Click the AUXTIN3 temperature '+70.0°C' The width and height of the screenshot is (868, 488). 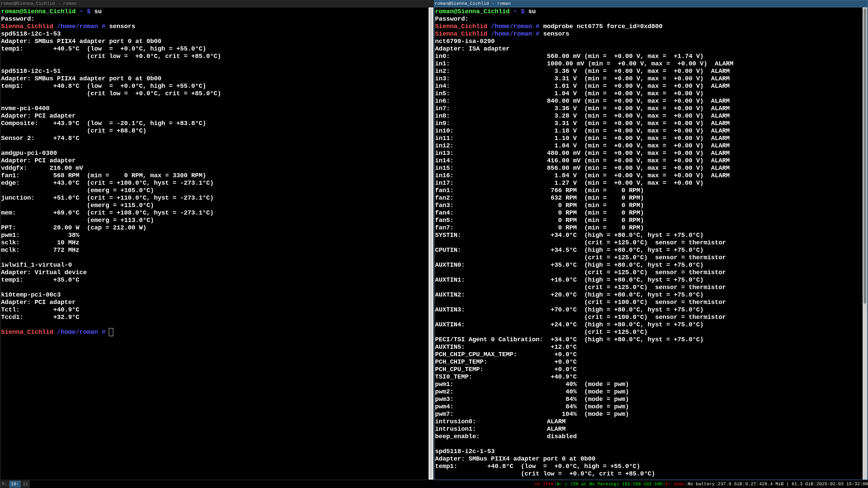(x=564, y=310)
